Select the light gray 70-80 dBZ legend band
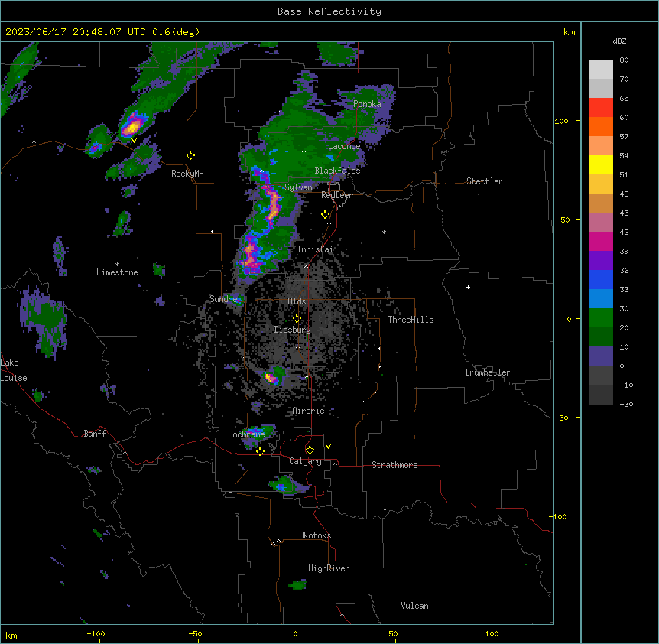This screenshot has width=659, height=644. pyautogui.click(x=601, y=70)
